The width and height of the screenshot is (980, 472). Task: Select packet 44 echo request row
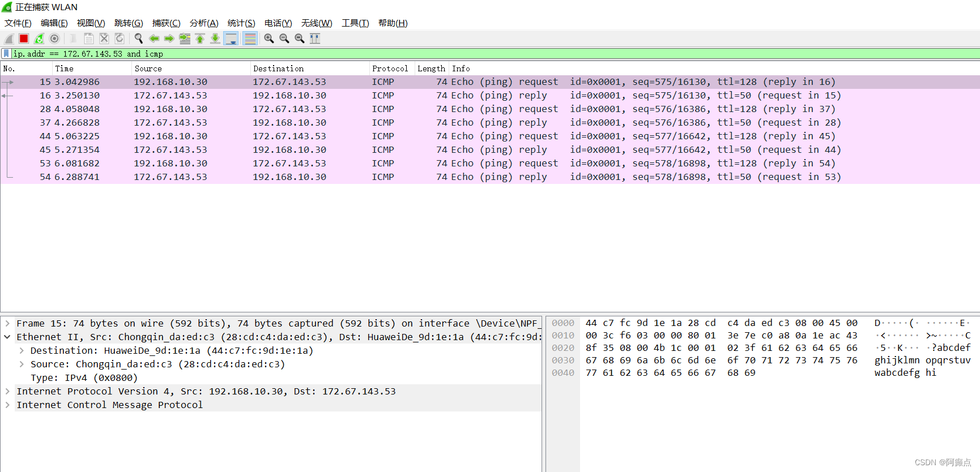coord(490,136)
